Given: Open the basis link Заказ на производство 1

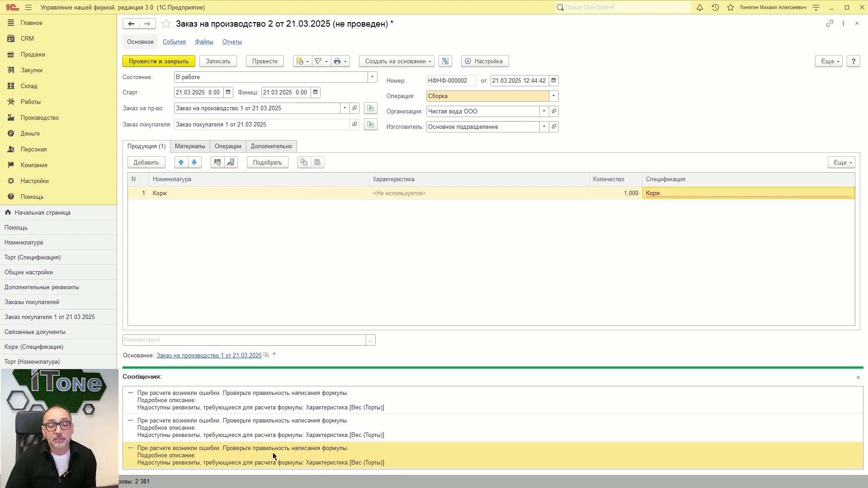Looking at the screenshot, I should (209, 355).
